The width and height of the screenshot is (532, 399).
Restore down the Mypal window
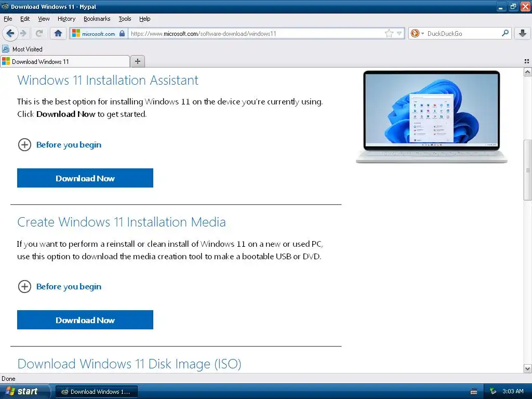(513, 6)
